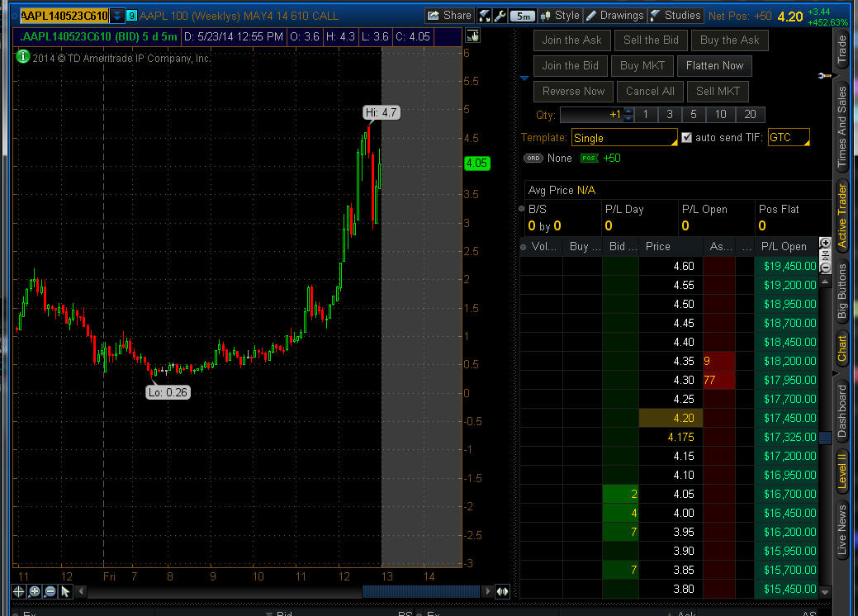Click the pin icon beside Trade tab

pos(825,75)
